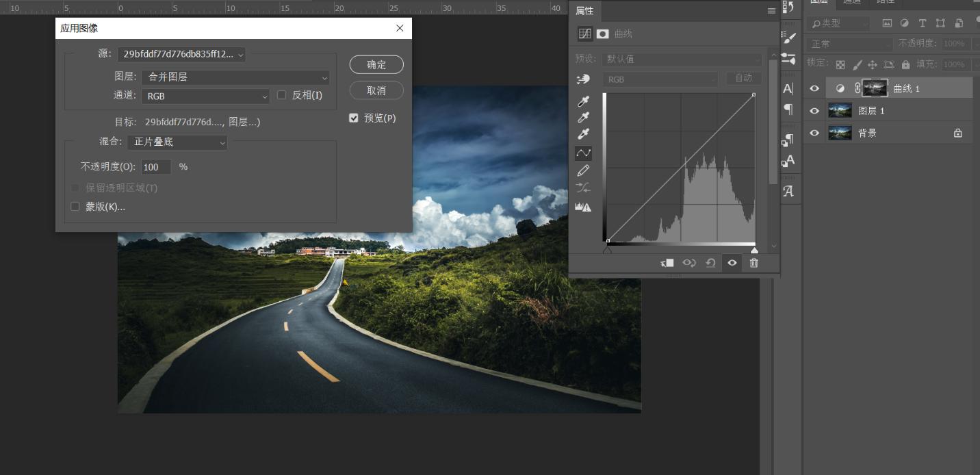Switch to the 路径 panel tab
This screenshot has height=475, width=980.
click(x=886, y=2)
